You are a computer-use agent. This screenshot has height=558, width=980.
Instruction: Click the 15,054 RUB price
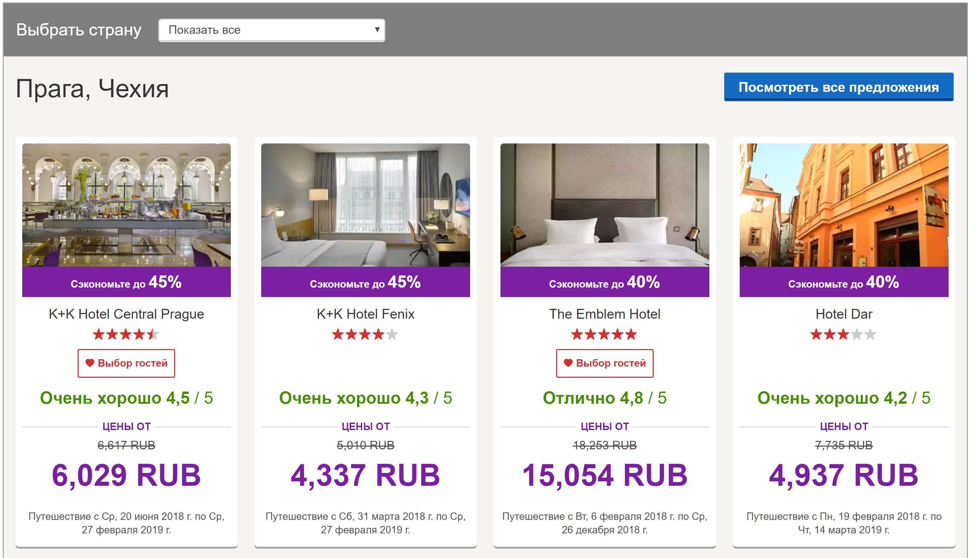[x=604, y=475]
